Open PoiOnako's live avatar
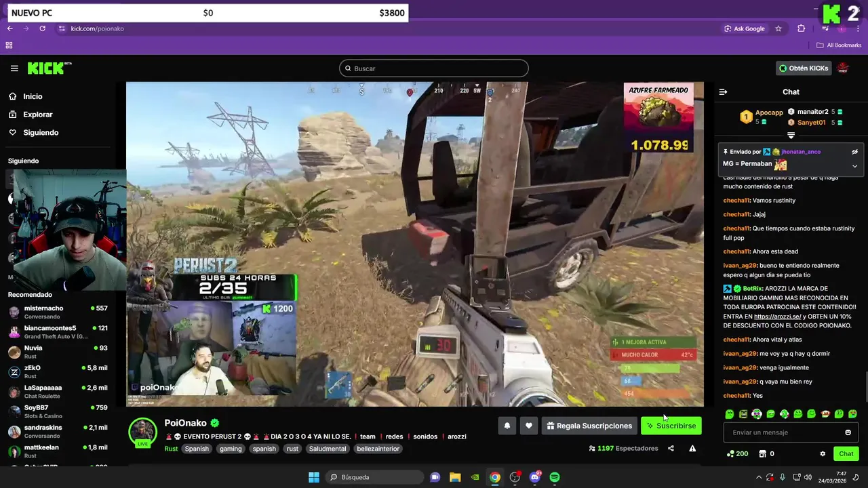This screenshot has height=488, width=868. pyautogui.click(x=143, y=432)
